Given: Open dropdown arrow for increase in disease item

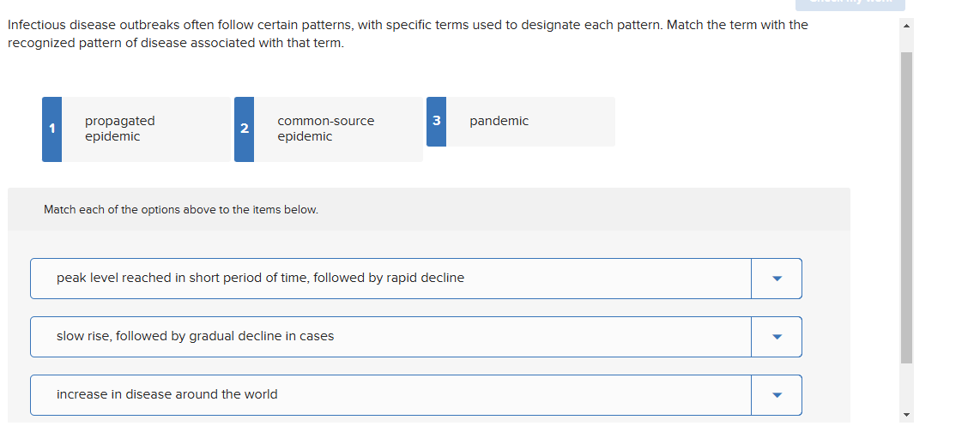Looking at the screenshot, I should (x=777, y=395).
